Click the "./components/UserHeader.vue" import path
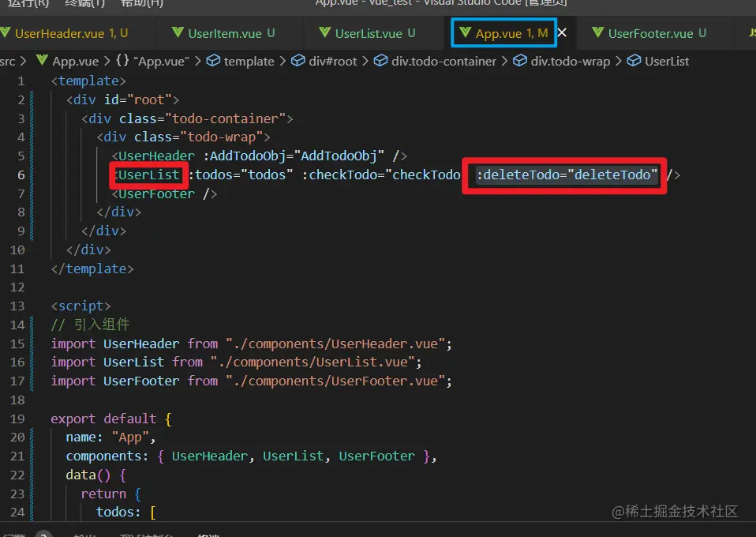Viewport: 756px width, 537px height. click(335, 344)
